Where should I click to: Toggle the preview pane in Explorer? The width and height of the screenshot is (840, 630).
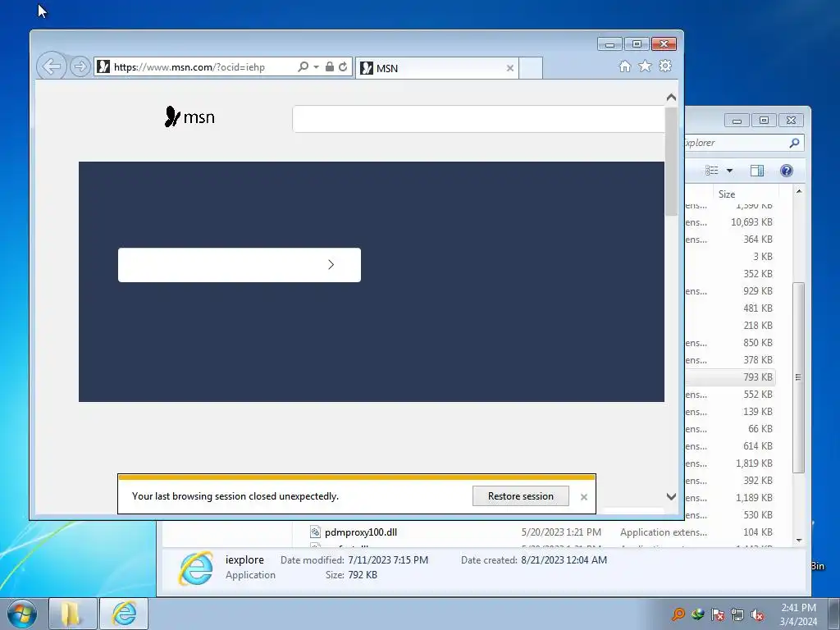757,171
